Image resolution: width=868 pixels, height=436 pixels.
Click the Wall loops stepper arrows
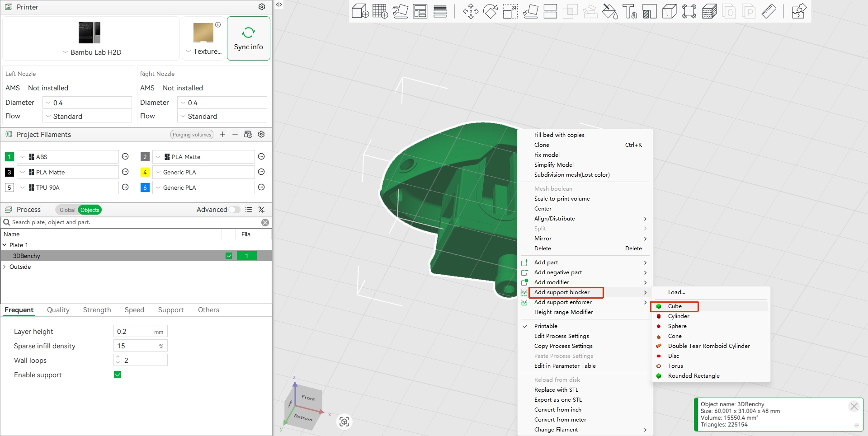(118, 360)
